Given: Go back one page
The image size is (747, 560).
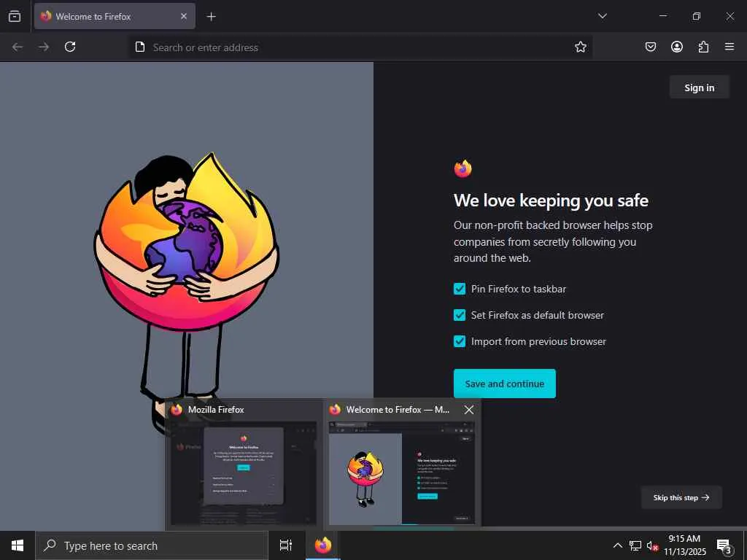Looking at the screenshot, I should [18, 47].
